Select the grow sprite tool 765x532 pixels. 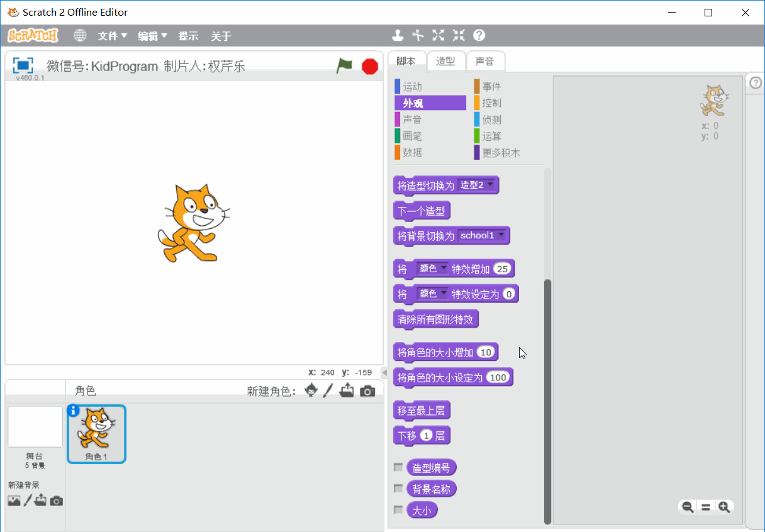(x=438, y=35)
